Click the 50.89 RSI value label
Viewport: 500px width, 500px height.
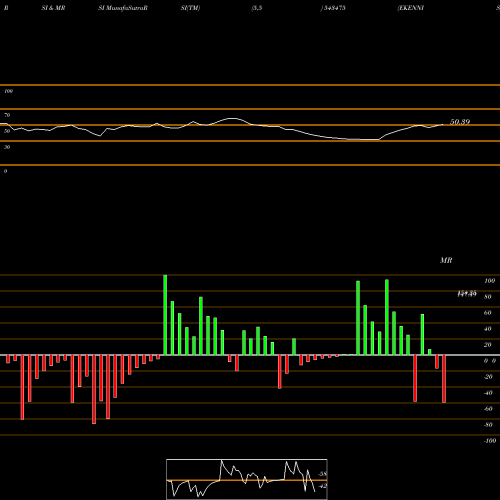click(460, 122)
